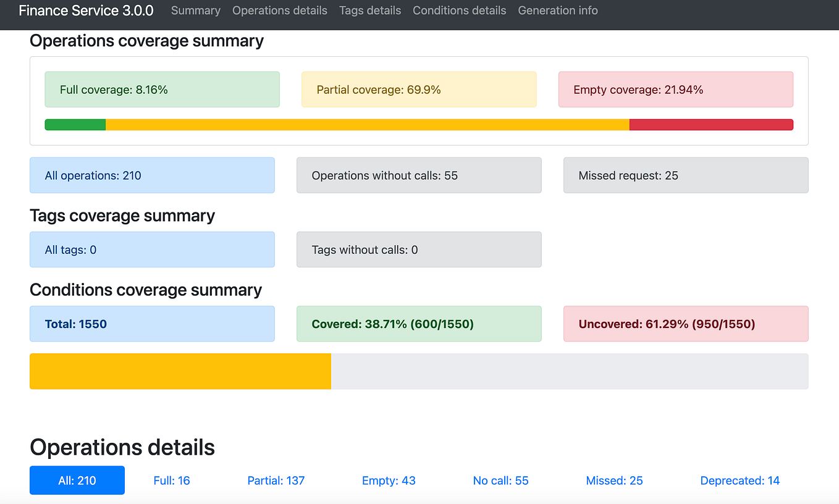This screenshot has height=504, width=839.
Task: Navigate to Operations details in the navbar
Action: [x=279, y=10]
